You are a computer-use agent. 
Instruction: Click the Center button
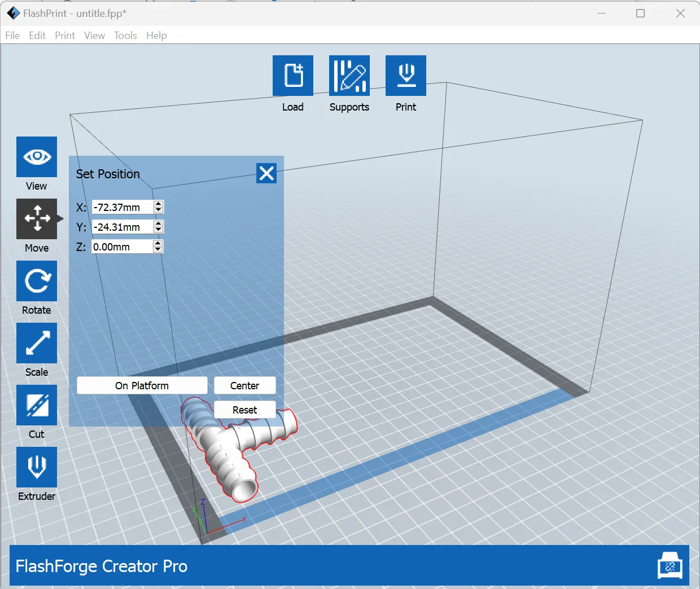(245, 386)
